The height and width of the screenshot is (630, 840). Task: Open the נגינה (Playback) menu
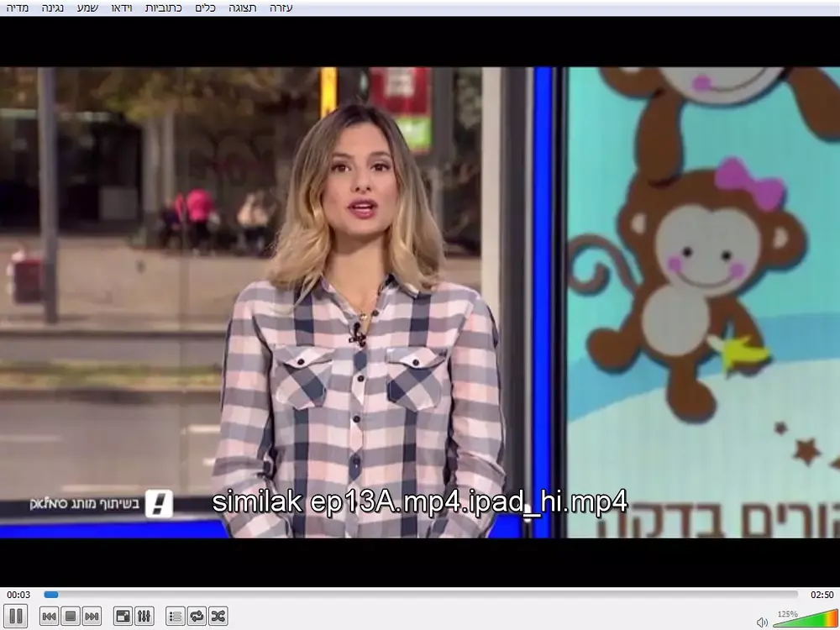pos(52,8)
